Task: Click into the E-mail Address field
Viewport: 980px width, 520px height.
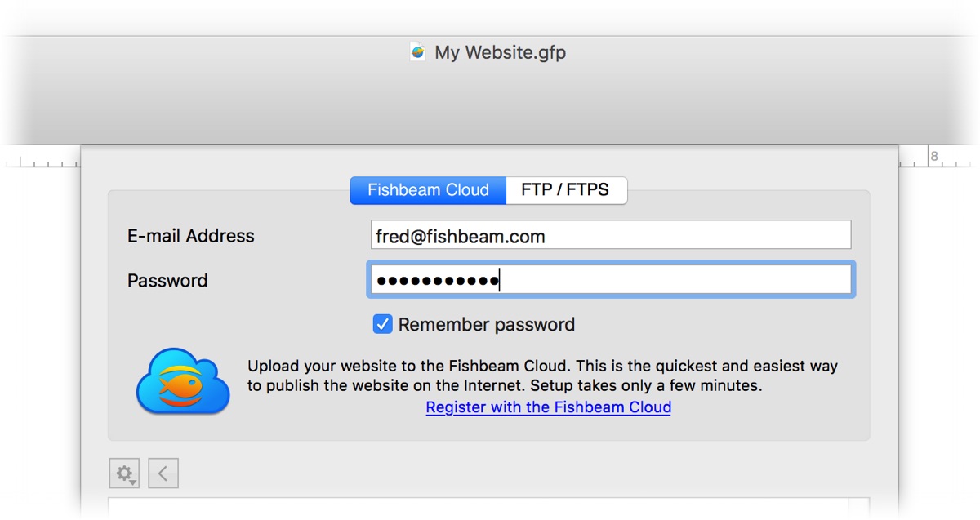Action: [611, 234]
